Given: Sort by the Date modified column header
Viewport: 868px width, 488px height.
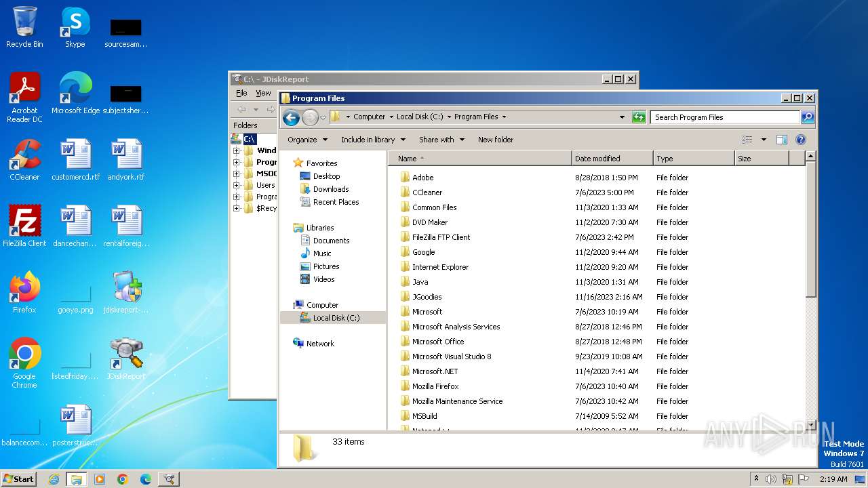Looking at the screenshot, I should click(x=612, y=159).
